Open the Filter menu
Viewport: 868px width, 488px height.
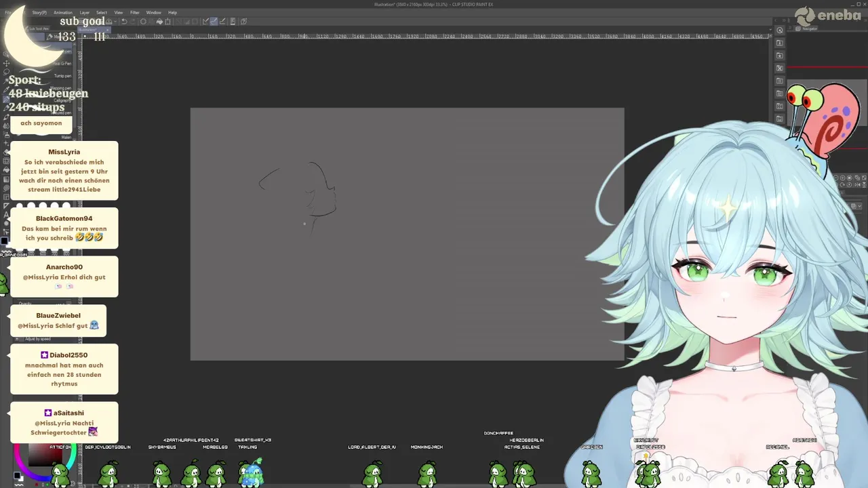coord(135,12)
